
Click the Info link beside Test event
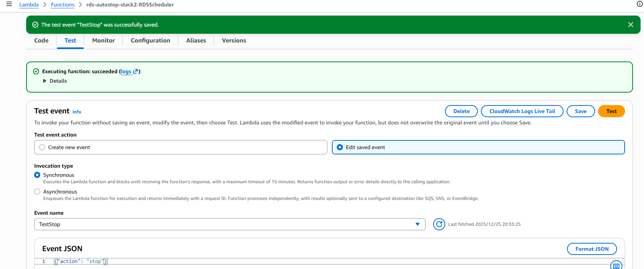click(x=77, y=112)
